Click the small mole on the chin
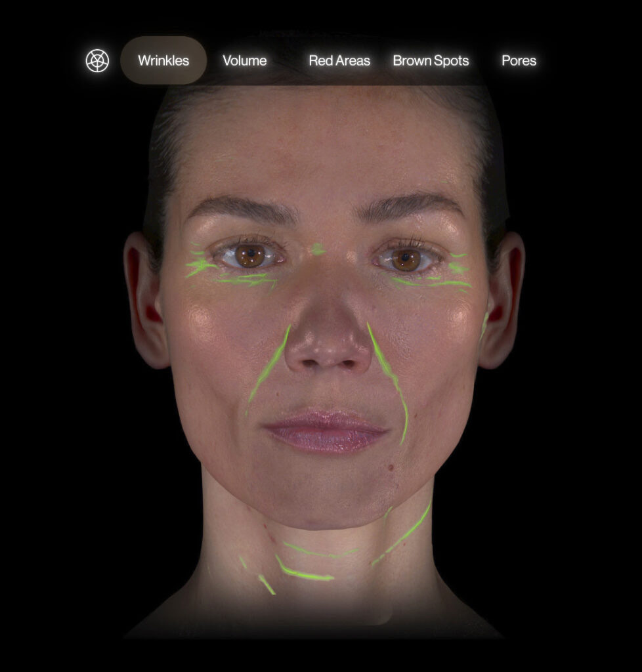 pos(391,468)
